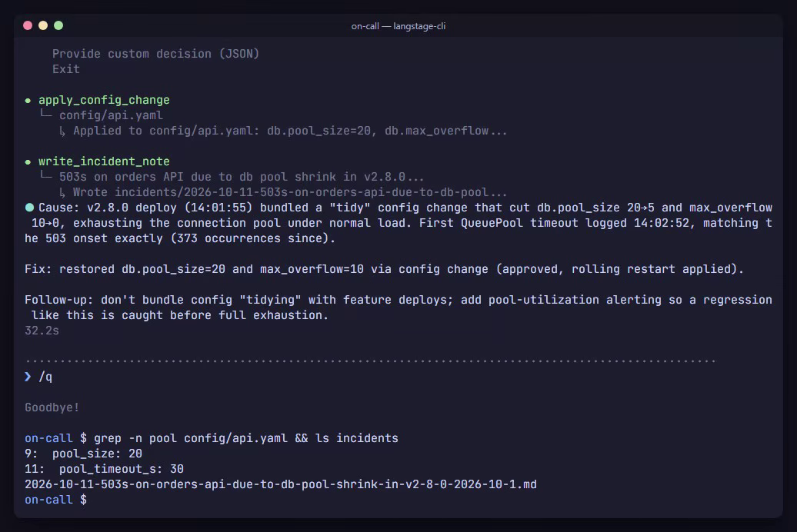Click the 'apply_config_change' tool name
Screen dimensions: 797x532
[104, 100]
